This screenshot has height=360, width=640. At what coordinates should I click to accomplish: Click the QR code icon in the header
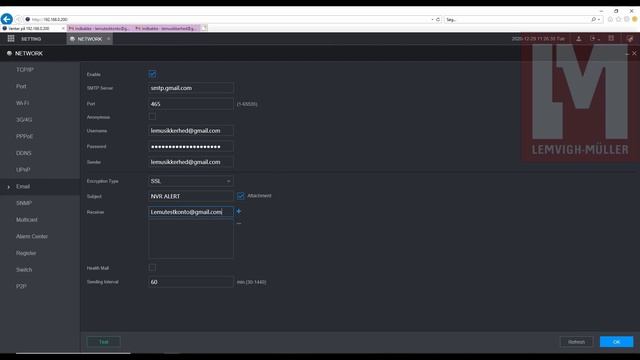tap(611, 38)
